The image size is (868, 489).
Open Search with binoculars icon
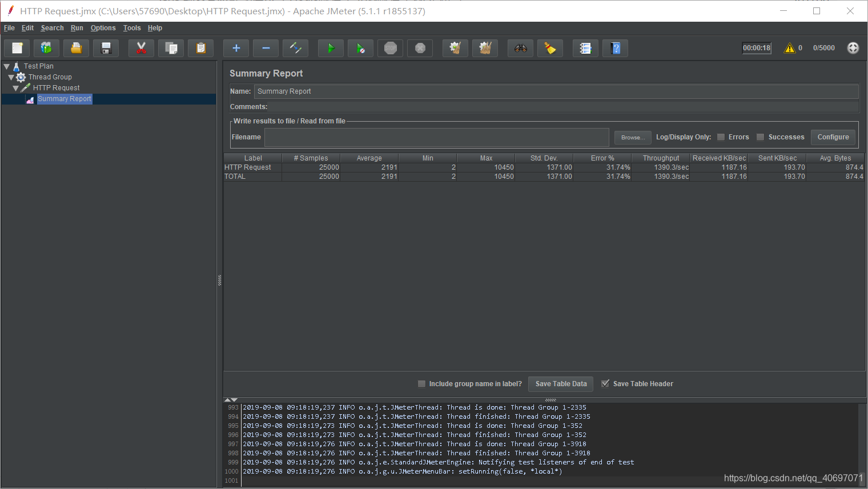click(521, 48)
